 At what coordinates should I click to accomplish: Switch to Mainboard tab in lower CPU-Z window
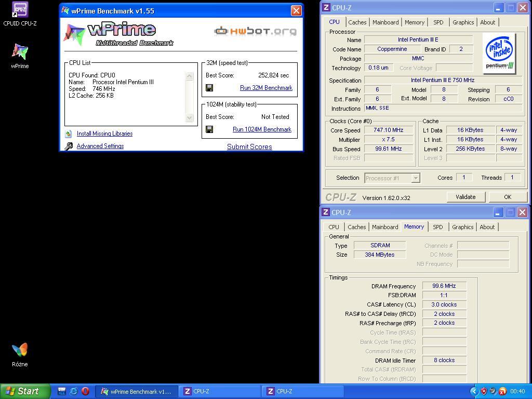385,227
